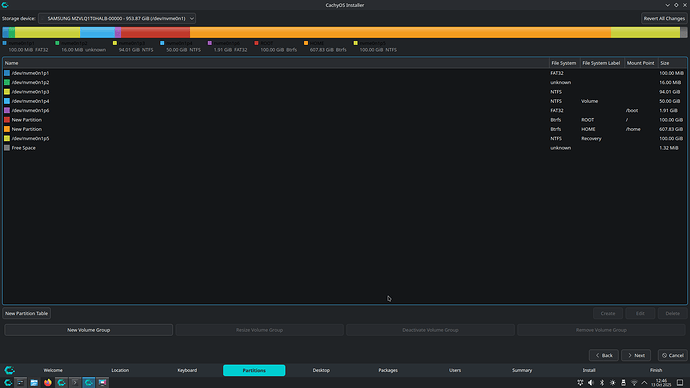This screenshot has width=690, height=388.
Task: Proceed with the Next button
Action: 636,355
